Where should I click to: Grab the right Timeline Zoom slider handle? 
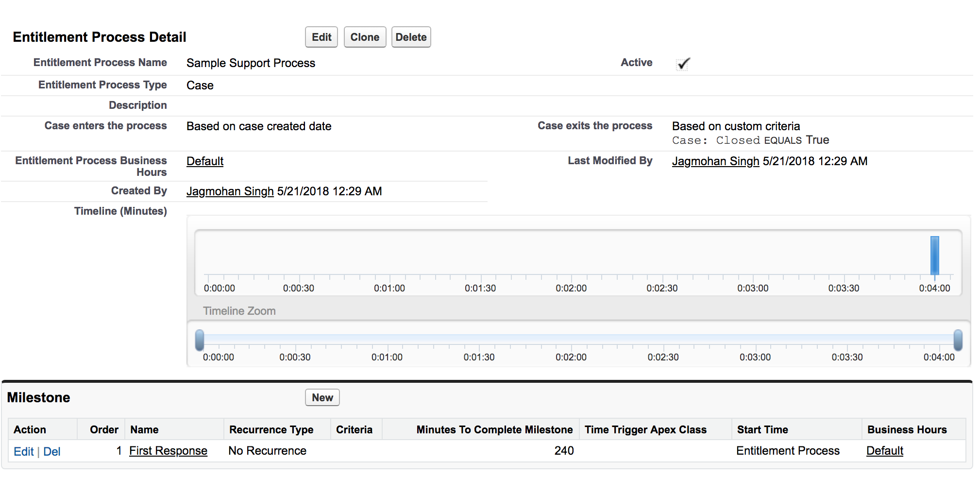(958, 340)
